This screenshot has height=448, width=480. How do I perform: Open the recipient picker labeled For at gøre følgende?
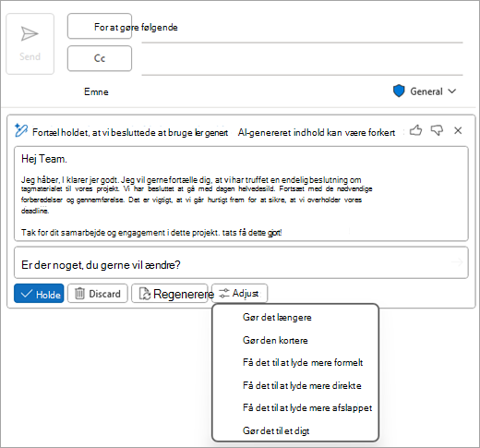coord(100,26)
